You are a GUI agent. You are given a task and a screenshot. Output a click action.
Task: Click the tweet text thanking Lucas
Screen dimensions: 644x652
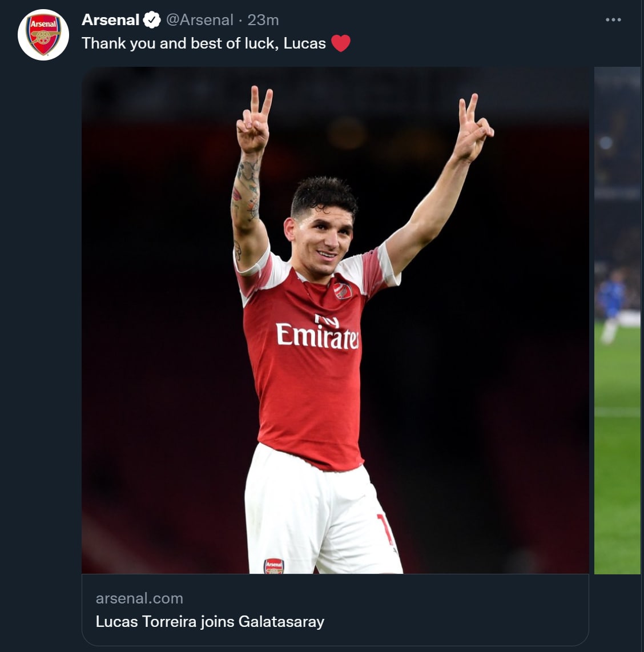click(x=203, y=43)
